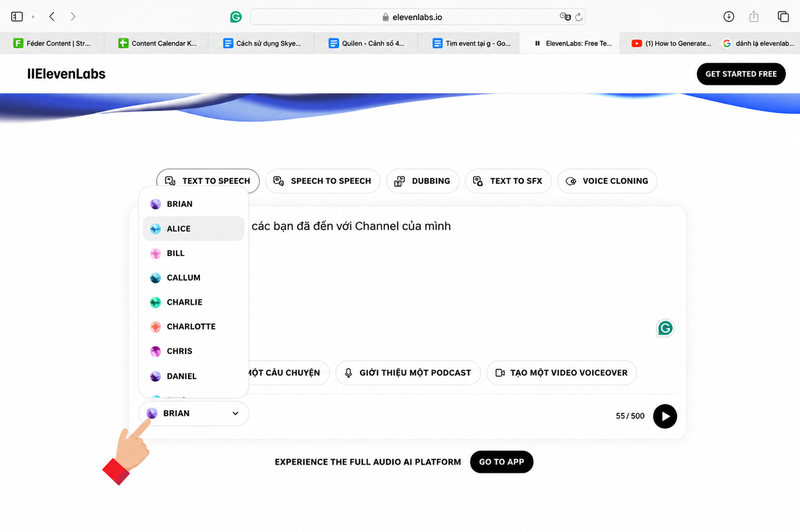
Task: Click Daniel's avatar icon in the list
Action: tap(156, 376)
